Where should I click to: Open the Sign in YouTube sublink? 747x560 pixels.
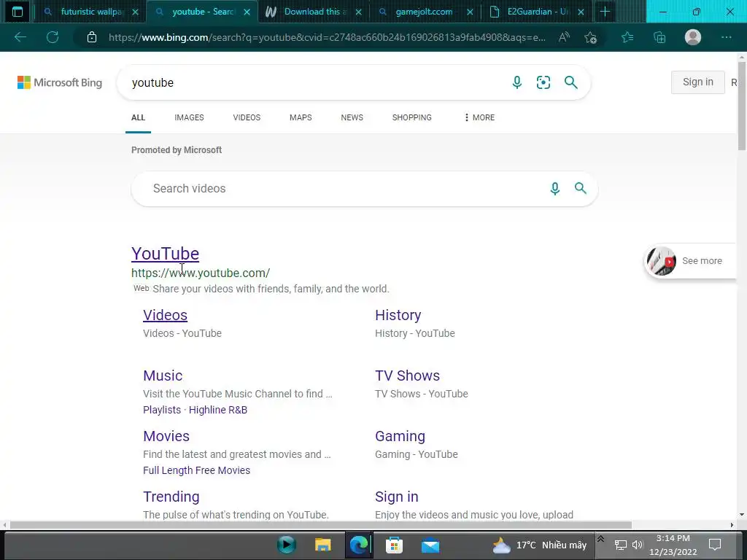pyautogui.click(x=396, y=497)
